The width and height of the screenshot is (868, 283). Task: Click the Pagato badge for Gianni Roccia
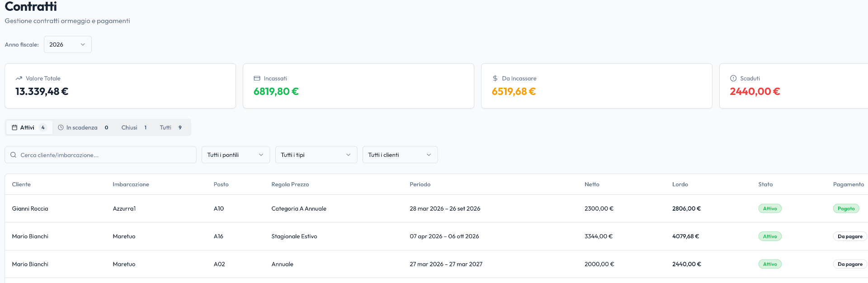tap(846, 208)
